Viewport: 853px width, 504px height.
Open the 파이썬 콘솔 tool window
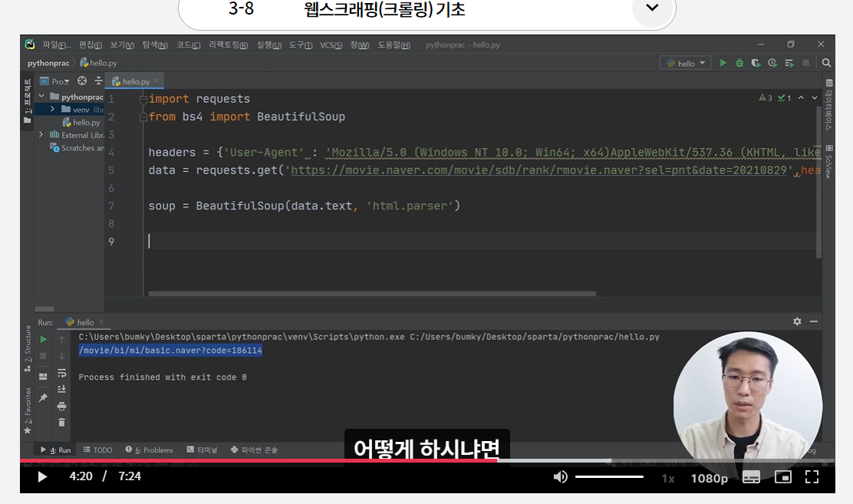coord(254,450)
